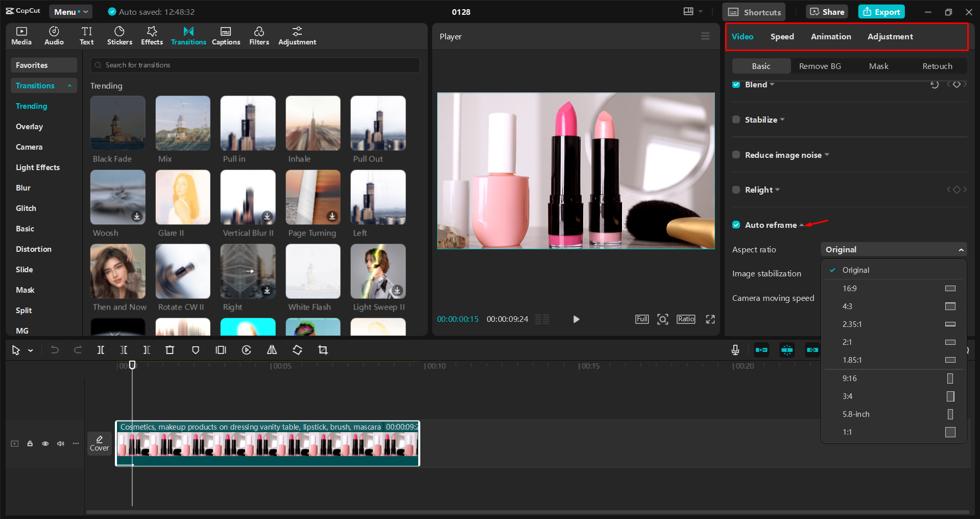Image resolution: width=980 pixels, height=519 pixels.
Task: Click the undo arrow in timeline toolbar
Action: click(x=55, y=350)
